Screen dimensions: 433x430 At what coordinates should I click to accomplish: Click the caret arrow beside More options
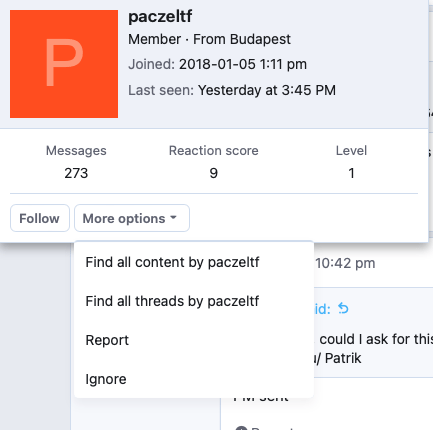[x=173, y=217]
